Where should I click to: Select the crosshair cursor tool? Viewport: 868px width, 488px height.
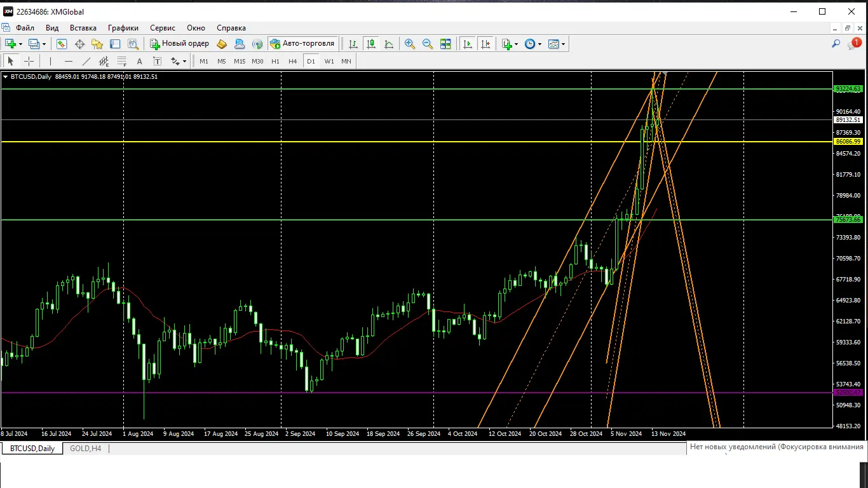click(29, 61)
